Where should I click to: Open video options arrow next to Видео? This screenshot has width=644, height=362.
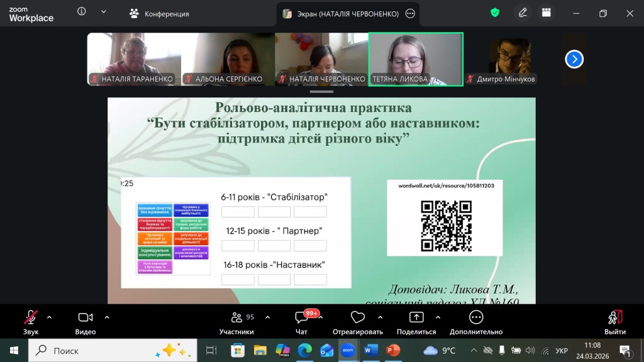tap(107, 317)
